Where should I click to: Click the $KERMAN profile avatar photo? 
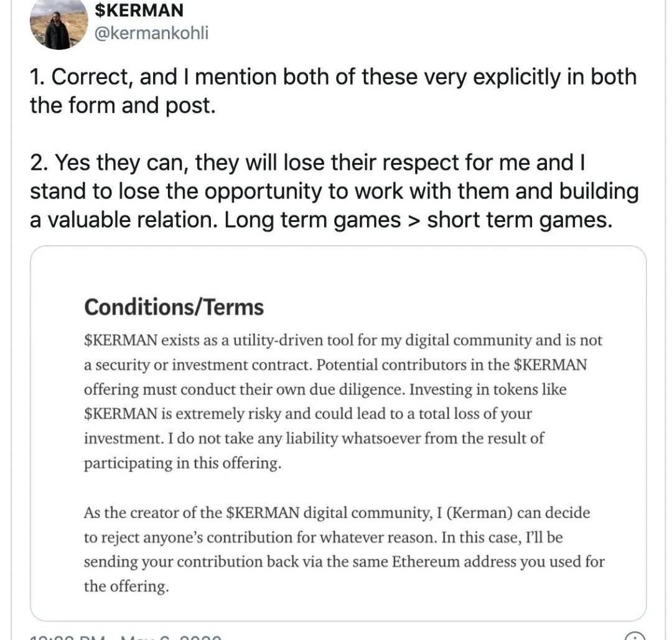click(58, 24)
